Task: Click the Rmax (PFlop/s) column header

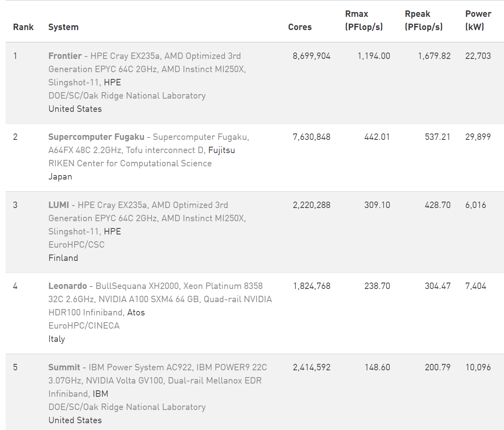Action: click(x=364, y=20)
